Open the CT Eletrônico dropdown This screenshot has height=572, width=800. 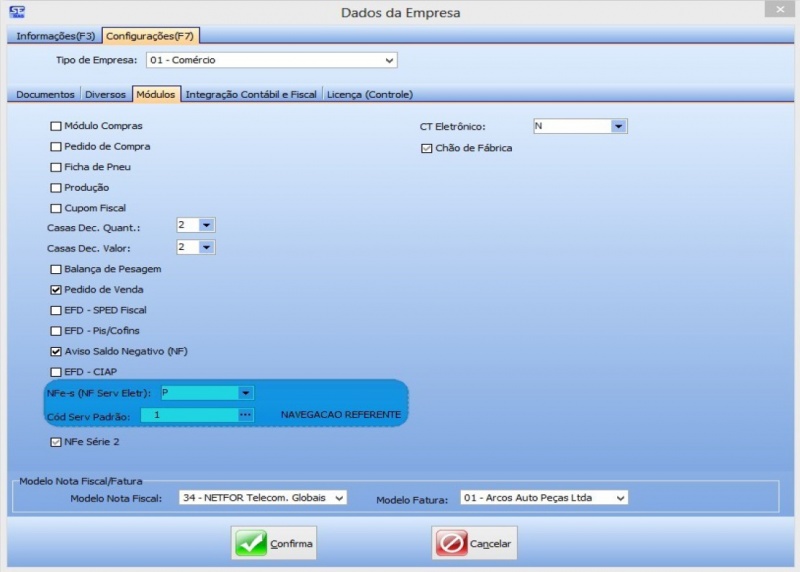pos(618,126)
